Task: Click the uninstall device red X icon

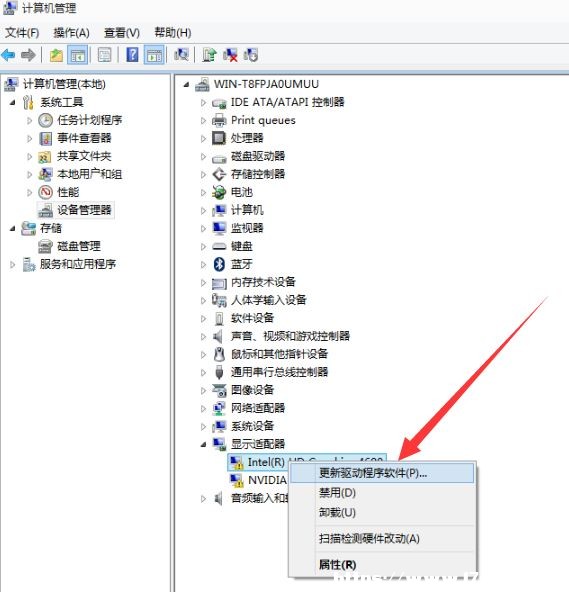Action: click(x=230, y=55)
